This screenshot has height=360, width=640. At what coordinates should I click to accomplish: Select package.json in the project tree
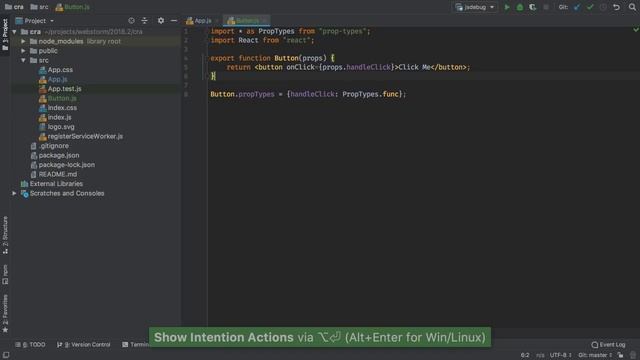pos(59,155)
